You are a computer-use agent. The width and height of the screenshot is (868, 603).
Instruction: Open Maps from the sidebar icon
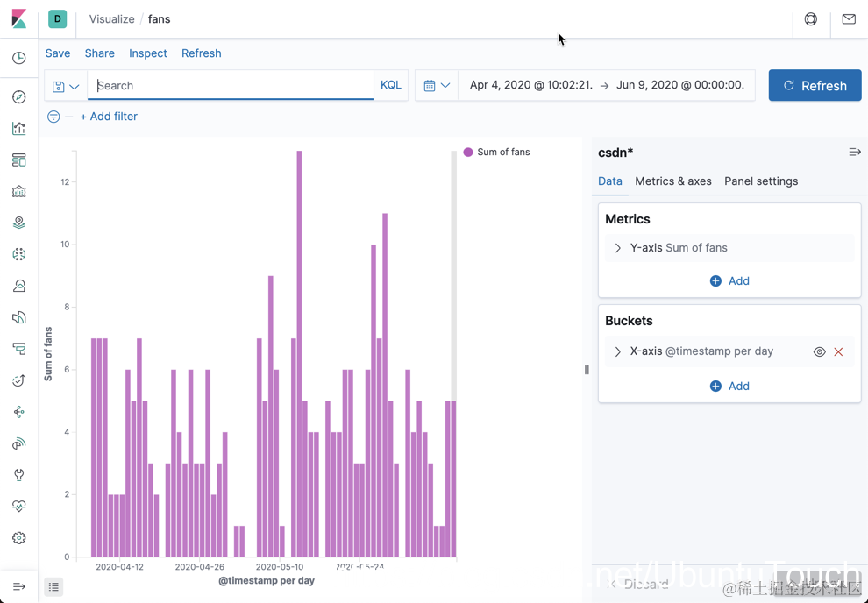pyautogui.click(x=18, y=223)
